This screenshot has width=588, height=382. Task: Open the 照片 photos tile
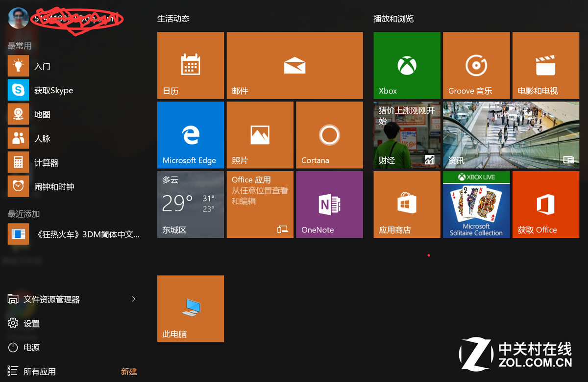tap(260, 135)
